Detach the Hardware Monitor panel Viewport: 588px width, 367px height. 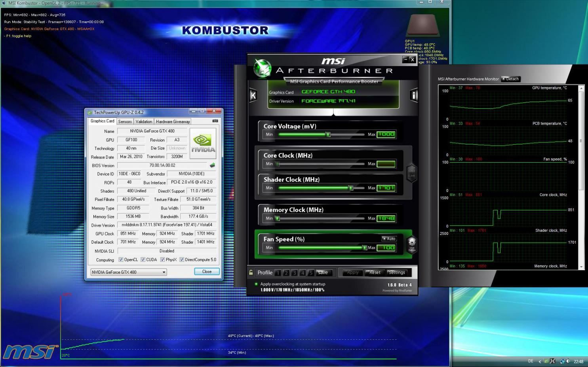pos(510,79)
